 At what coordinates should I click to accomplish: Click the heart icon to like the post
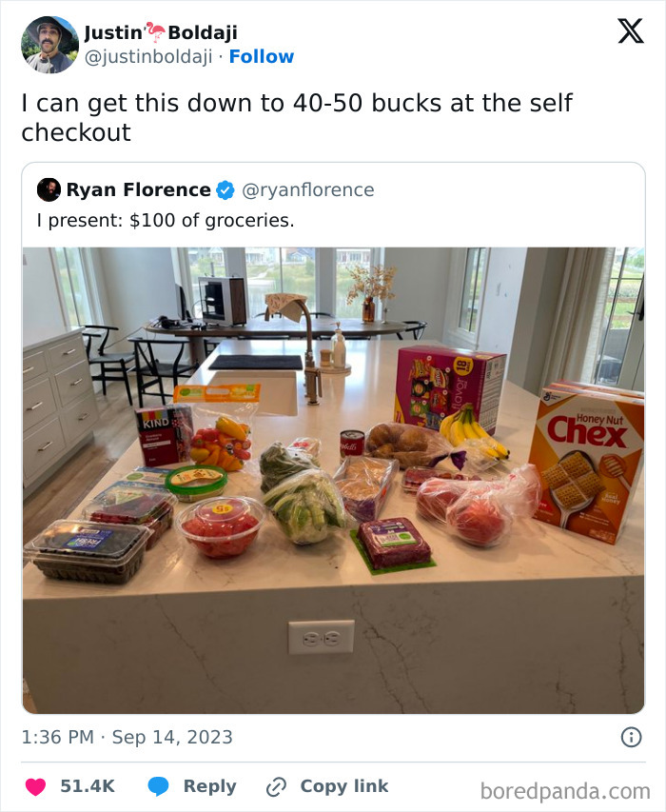click(35, 785)
